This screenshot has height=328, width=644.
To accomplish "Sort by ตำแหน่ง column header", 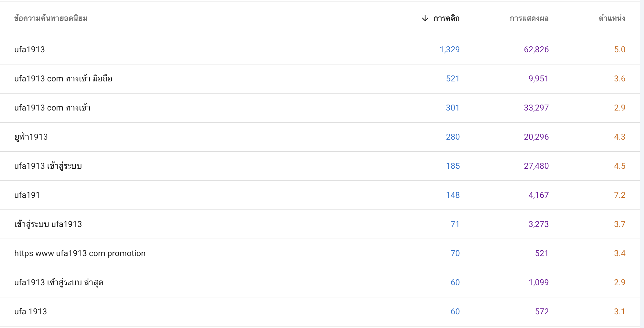I will coord(612,18).
